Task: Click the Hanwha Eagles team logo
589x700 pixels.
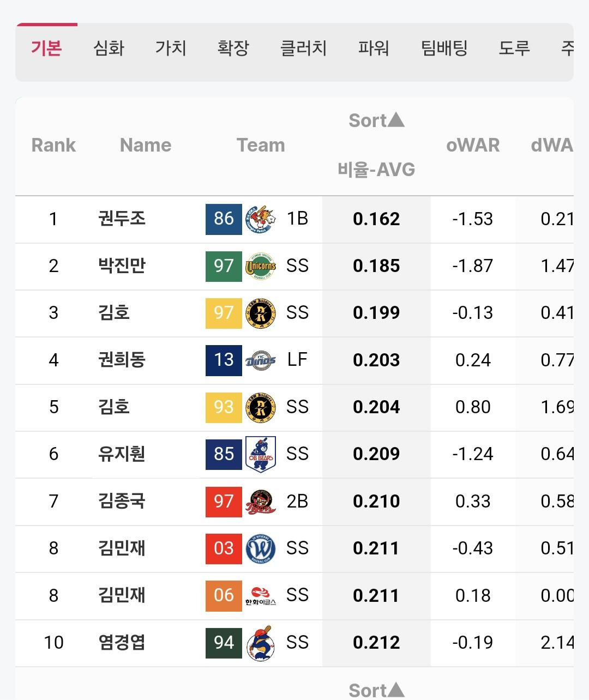Action: [x=261, y=595]
